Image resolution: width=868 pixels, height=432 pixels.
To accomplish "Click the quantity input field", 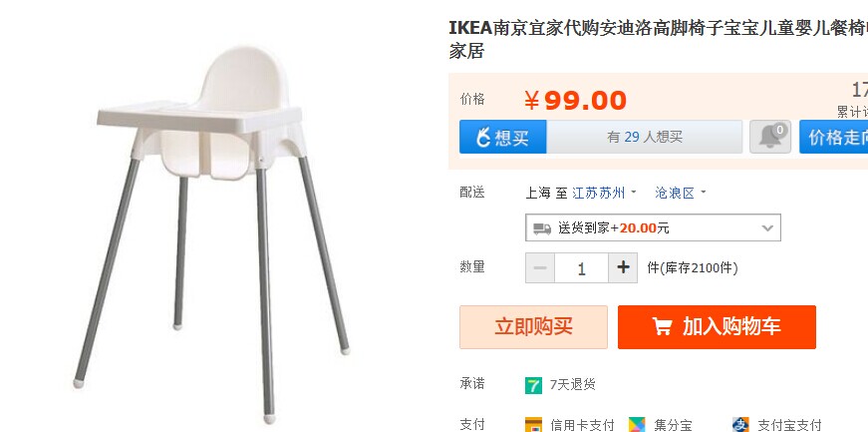I will (x=581, y=267).
